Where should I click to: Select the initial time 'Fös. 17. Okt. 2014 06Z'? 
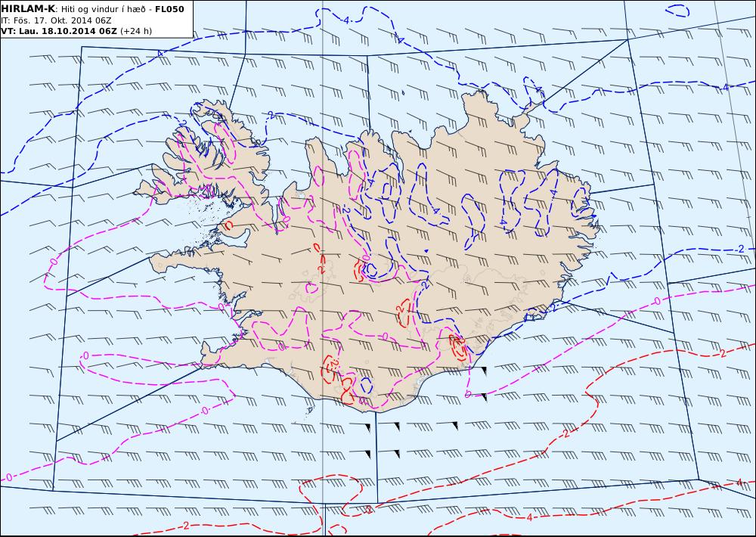63,20
